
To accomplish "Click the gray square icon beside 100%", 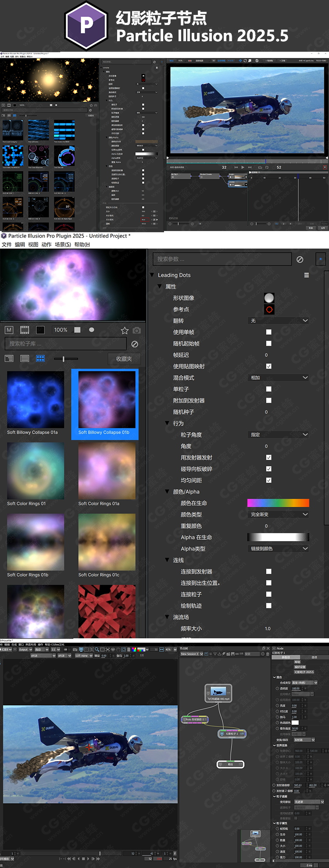I will coord(78,330).
